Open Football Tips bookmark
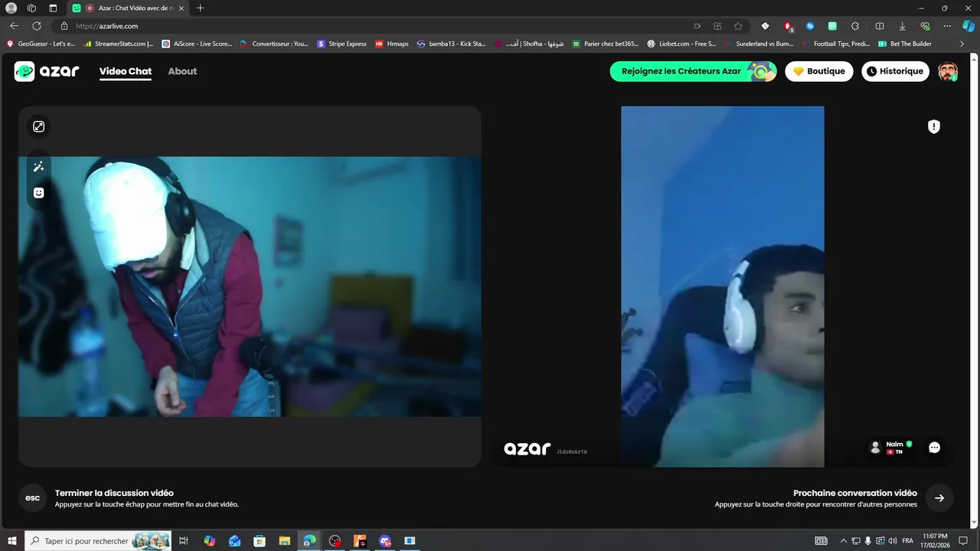The image size is (980, 551). pyautogui.click(x=836, y=44)
